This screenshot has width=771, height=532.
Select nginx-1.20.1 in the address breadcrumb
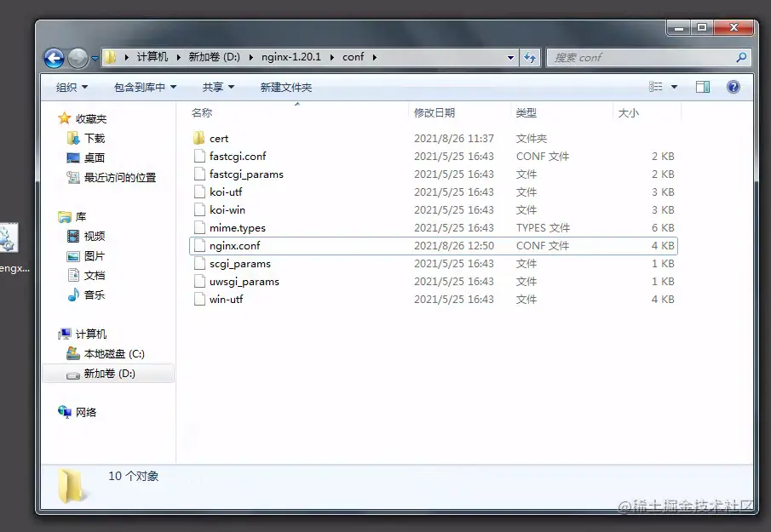coord(291,57)
